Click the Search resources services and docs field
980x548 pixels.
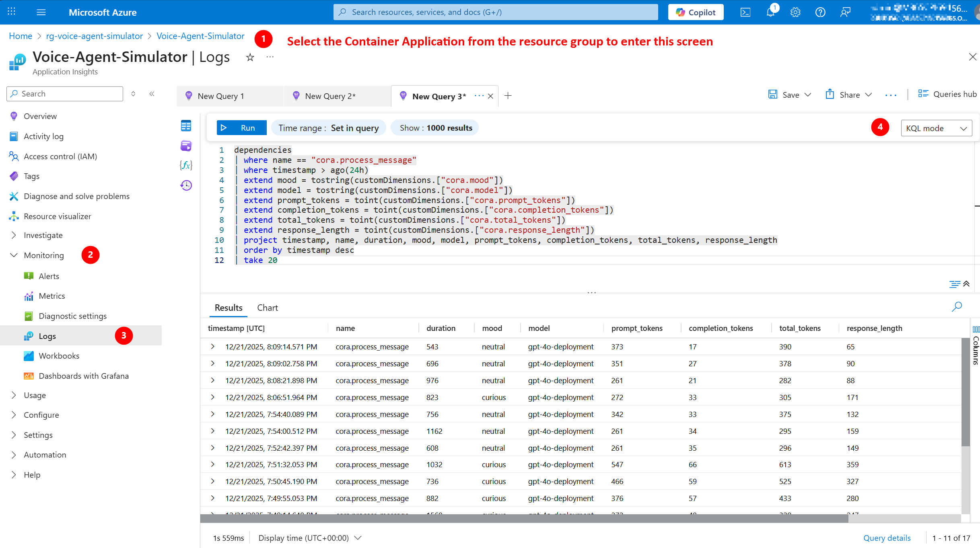click(495, 12)
